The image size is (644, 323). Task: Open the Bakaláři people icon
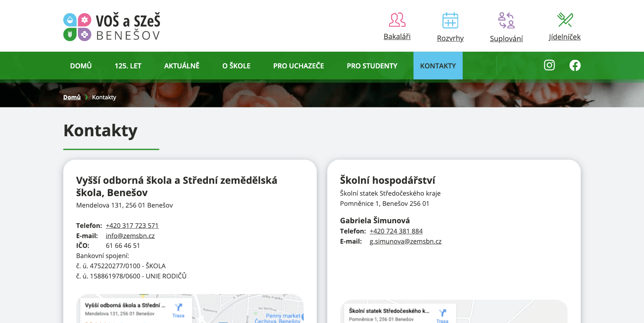coord(397,20)
